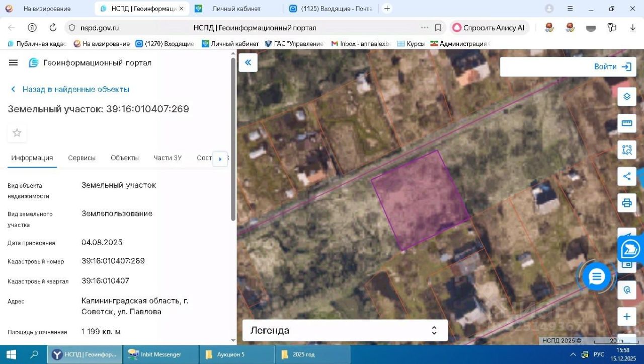Switch to Объекты tab
The width and height of the screenshot is (644, 364).
click(125, 158)
